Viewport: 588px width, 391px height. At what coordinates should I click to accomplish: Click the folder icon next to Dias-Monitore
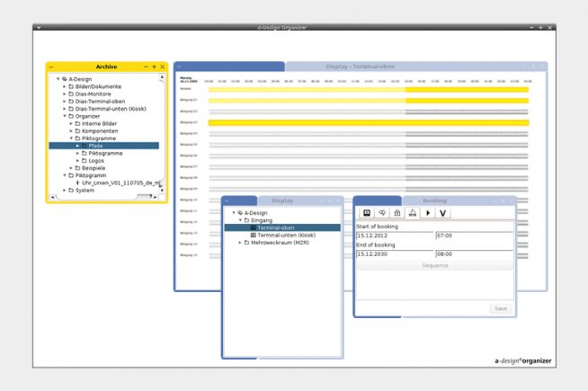coord(71,94)
